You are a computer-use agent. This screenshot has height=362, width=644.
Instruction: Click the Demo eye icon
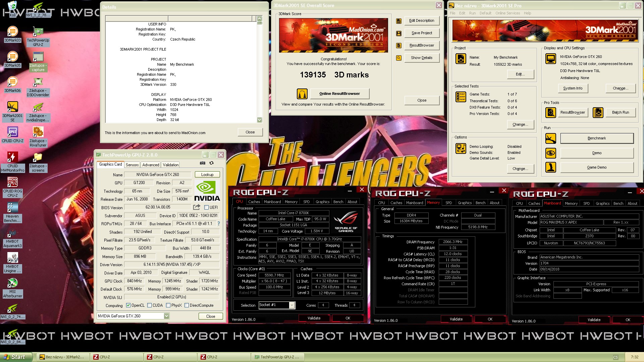(551, 153)
